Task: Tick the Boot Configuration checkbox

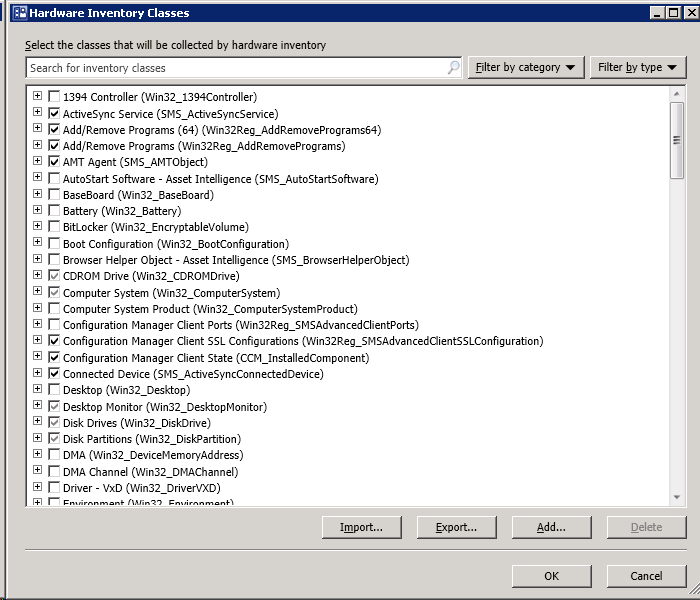Action: pyautogui.click(x=54, y=244)
